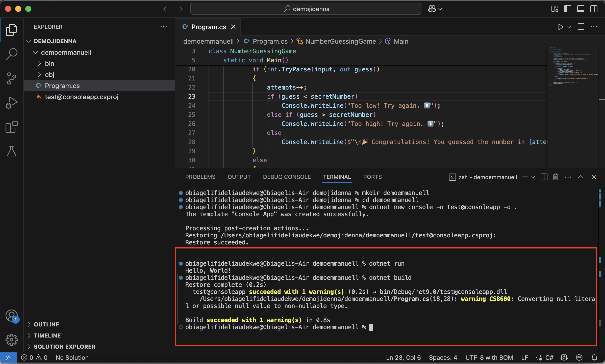Collapse the DEMOJIDENNA root folder
Viewport: 605px width, 364px height.
click(x=29, y=41)
